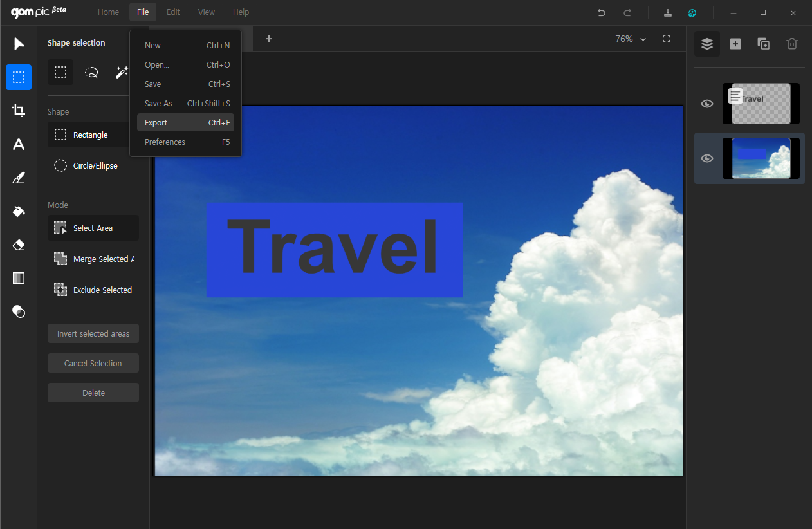Click the Delete layer trash icon
Image resolution: width=812 pixels, height=529 pixels.
[x=791, y=44]
